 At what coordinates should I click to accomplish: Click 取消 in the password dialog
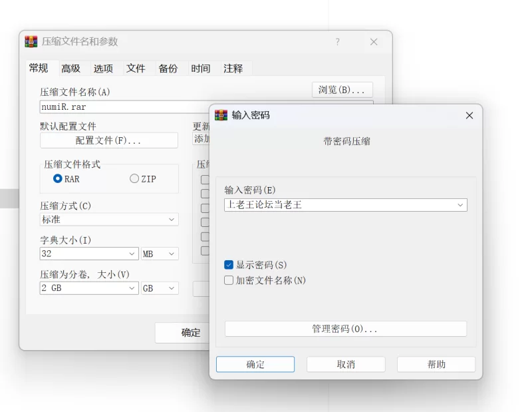346,364
